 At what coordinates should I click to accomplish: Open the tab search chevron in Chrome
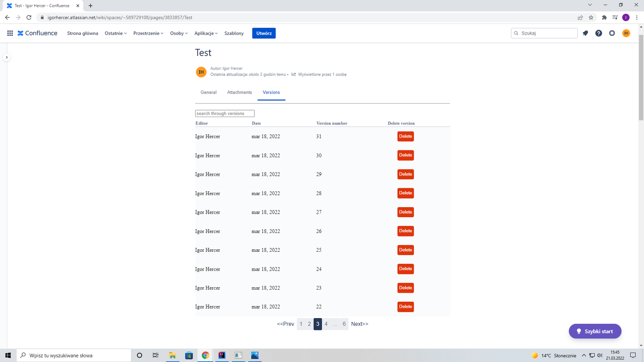click(590, 5)
